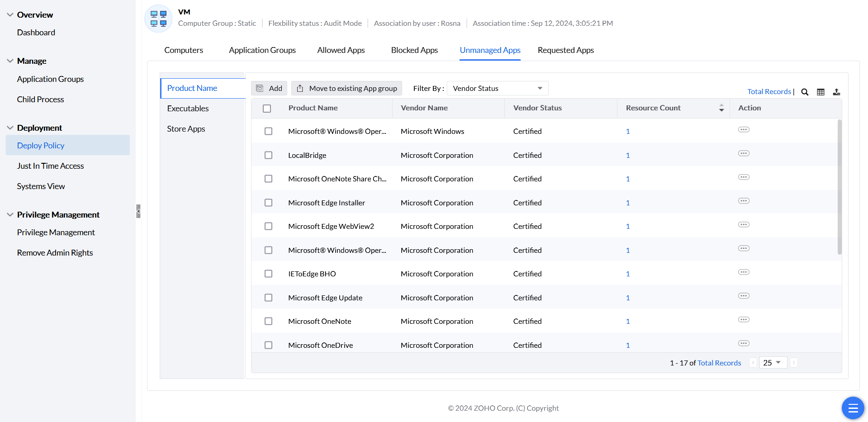Open the 25 rows-per-page dropdown
The height and width of the screenshot is (422, 868).
point(773,363)
